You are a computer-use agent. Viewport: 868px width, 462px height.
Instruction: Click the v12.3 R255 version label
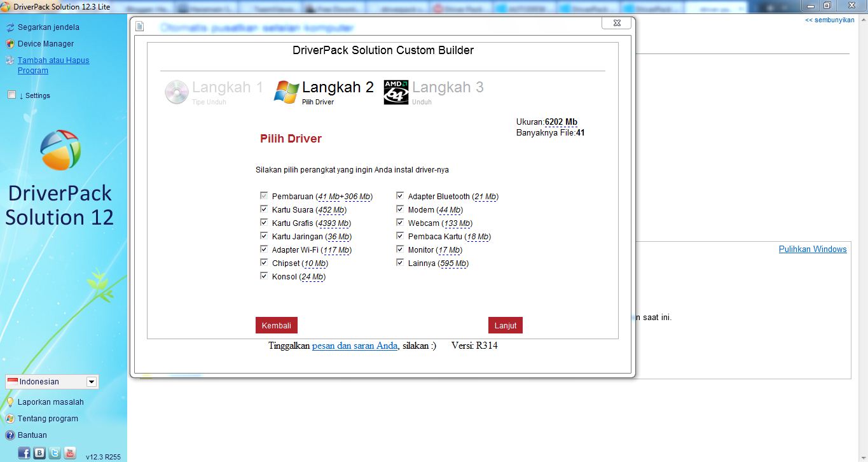tap(103, 456)
